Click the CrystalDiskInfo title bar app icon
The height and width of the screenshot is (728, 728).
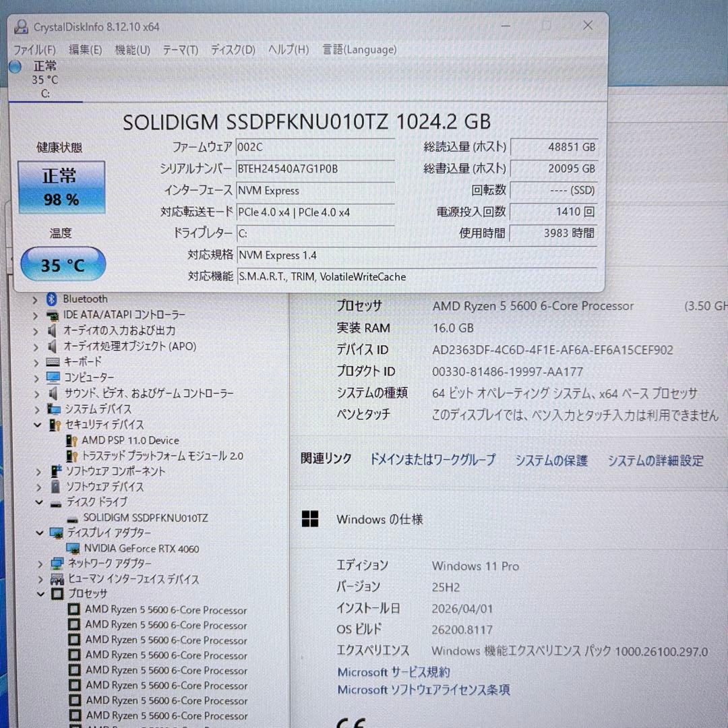(21, 26)
